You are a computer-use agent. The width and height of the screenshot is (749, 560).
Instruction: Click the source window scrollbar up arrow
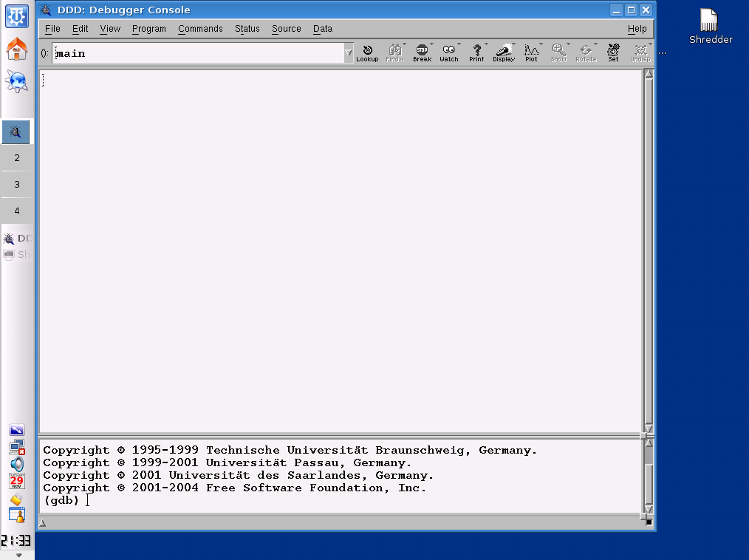pos(649,74)
